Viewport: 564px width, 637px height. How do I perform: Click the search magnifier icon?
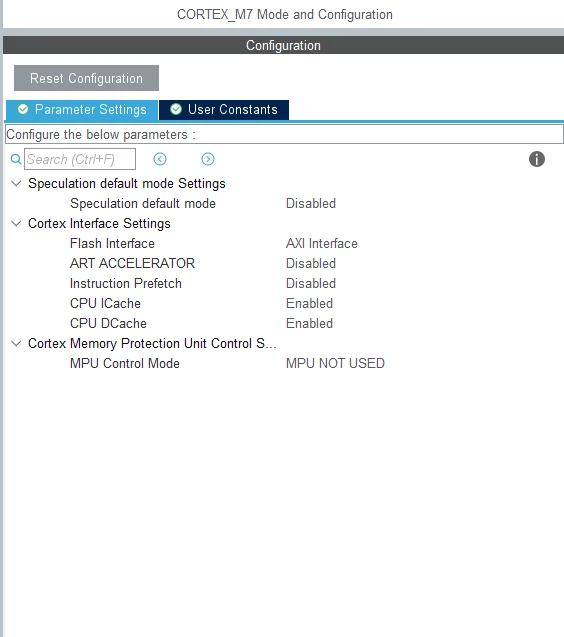click(x=16, y=159)
